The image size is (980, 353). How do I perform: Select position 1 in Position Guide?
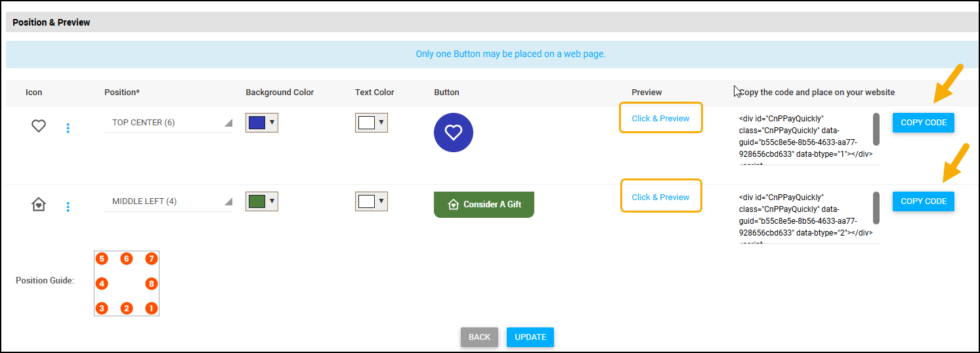(x=152, y=308)
